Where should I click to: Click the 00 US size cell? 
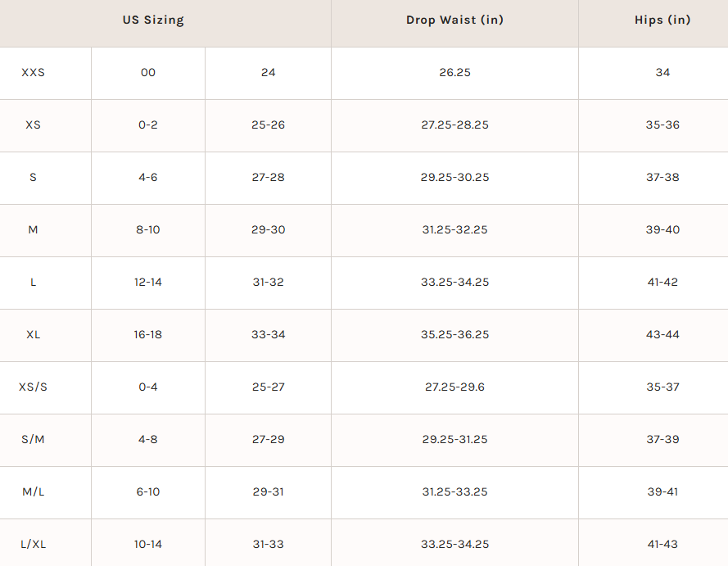(147, 72)
